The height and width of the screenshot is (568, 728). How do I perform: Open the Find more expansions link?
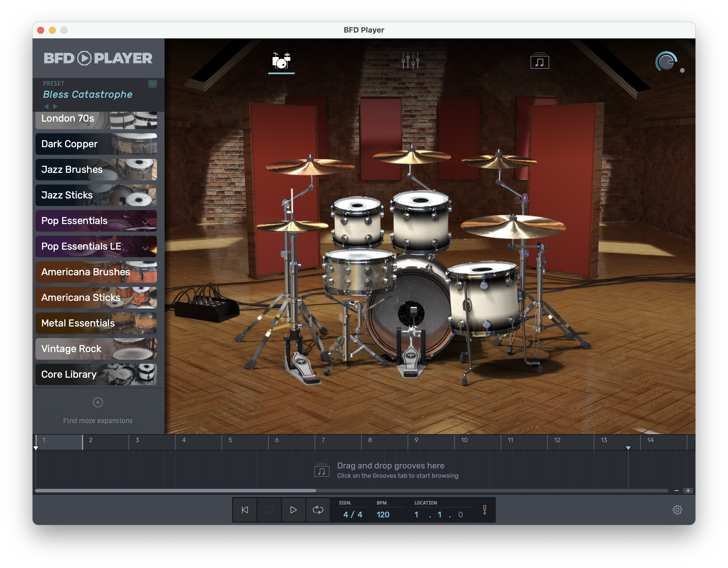(x=98, y=420)
